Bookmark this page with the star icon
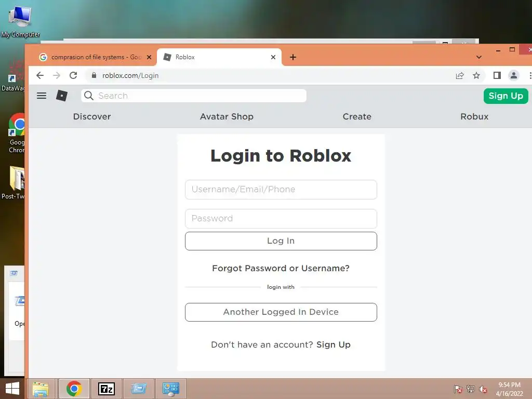This screenshot has height=399, width=532. coord(476,75)
